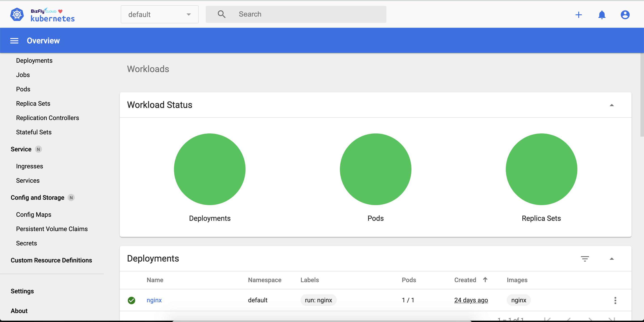
Task: Open Services in the sidebar
Action: click(28, 180)
